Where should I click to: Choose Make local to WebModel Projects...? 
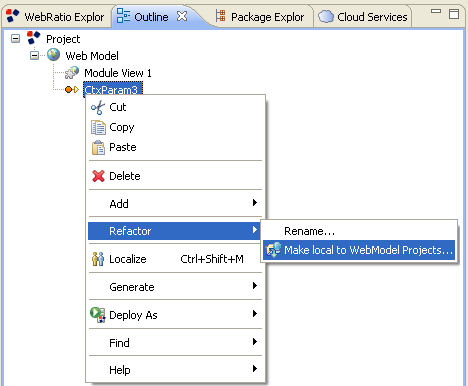pos(359,250)
